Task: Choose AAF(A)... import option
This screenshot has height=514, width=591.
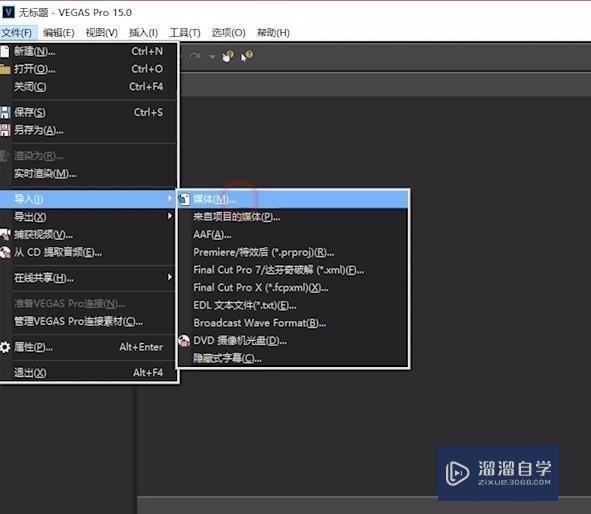Action: 293,234
